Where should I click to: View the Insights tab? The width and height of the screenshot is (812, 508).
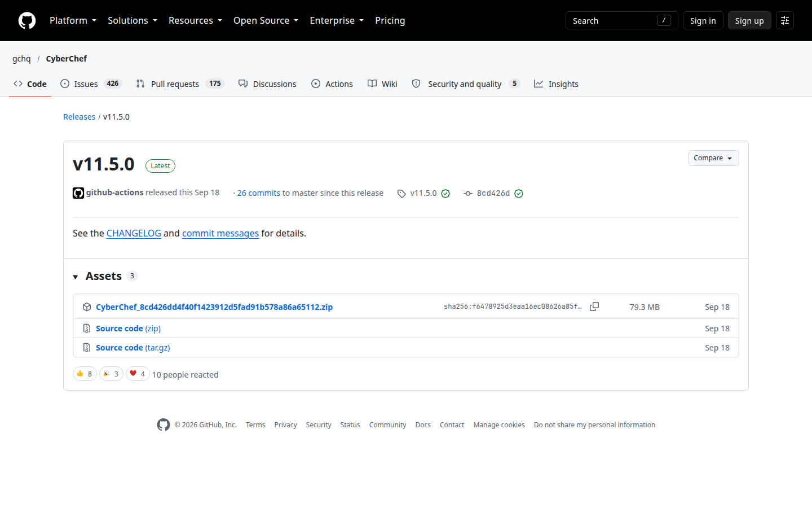[557, 84]
